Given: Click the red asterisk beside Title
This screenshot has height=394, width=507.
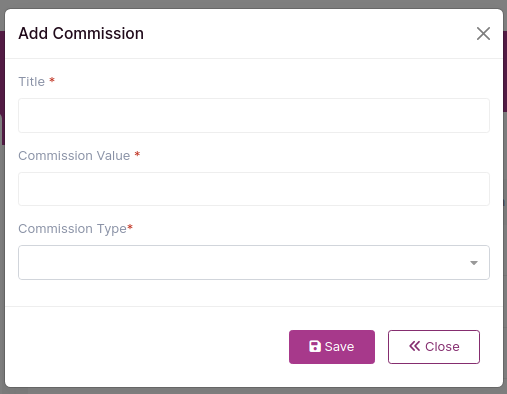Looking at the screenshot, I should 52,80.
